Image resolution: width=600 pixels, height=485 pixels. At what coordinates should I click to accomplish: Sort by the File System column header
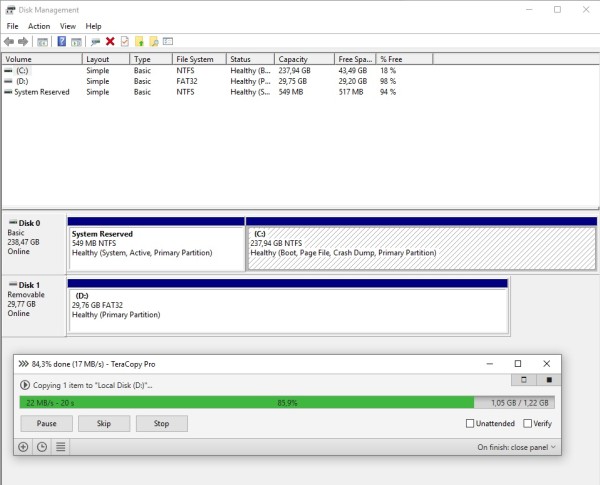(x=199, y=59)
